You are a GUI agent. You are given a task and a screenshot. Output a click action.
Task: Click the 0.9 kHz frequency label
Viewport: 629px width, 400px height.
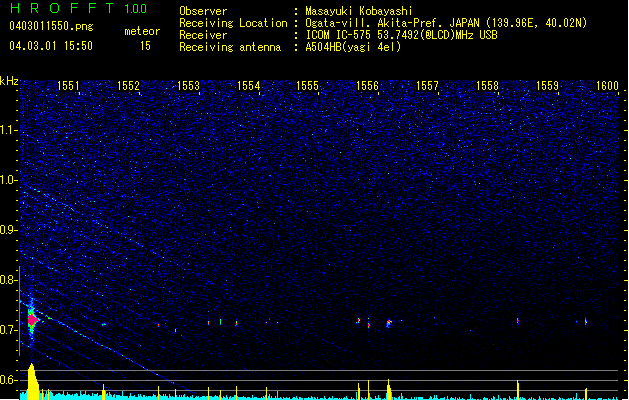click(9, 230)
